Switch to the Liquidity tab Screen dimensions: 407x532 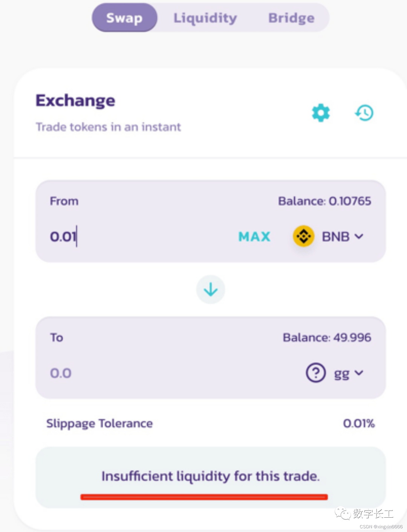(x=205, y=18)
